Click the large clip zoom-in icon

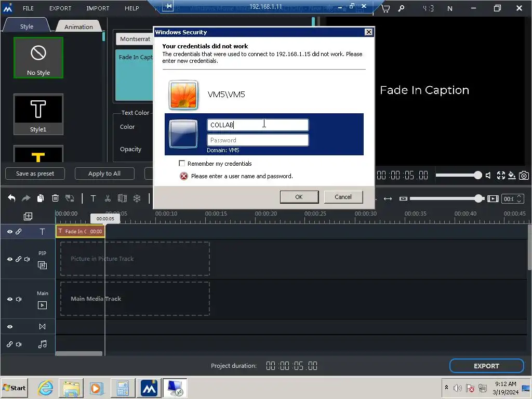[493, 199]
